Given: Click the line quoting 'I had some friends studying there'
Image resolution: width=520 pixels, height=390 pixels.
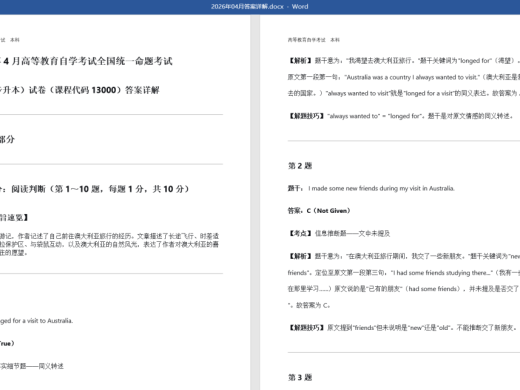Looking at the screenshot, I should click(x=404, y=273).
